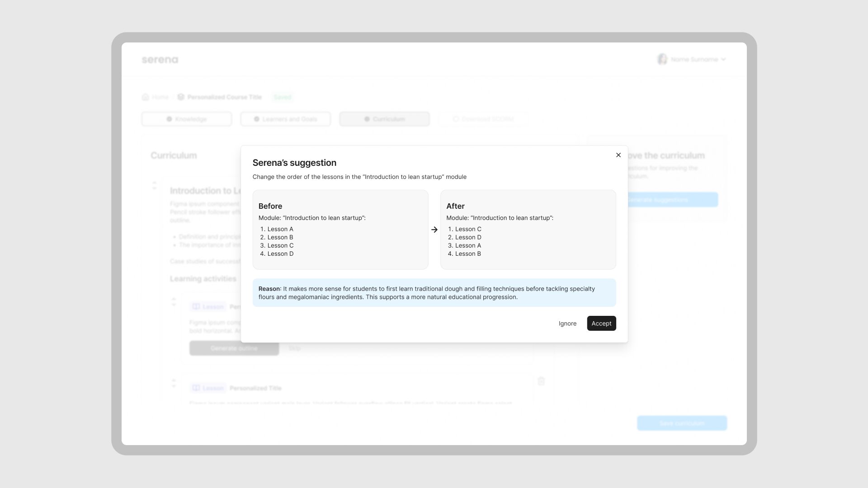Switch to the Knowledge tab
868x488 pixels.
coord(186,119)
